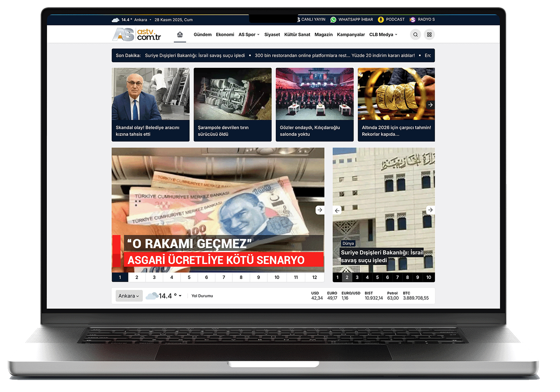Select slide 5 in main headline pager
The image size is (560, 392).
(x=189, y=278)
